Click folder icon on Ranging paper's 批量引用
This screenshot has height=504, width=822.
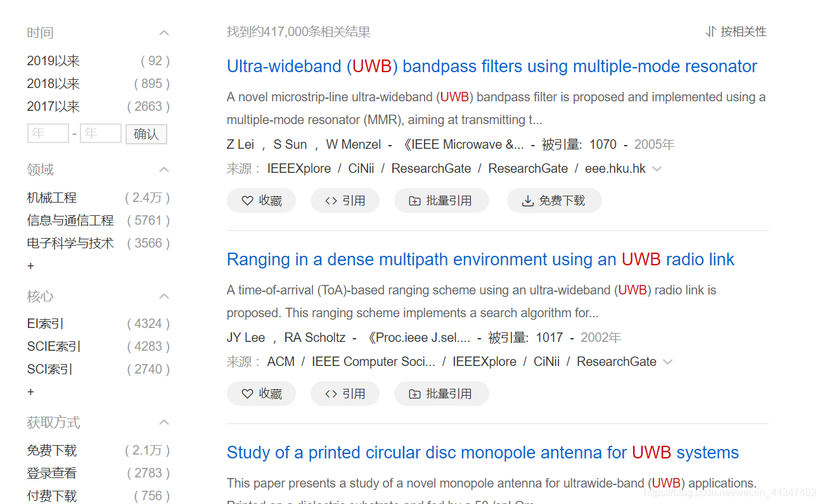[414, 394]
